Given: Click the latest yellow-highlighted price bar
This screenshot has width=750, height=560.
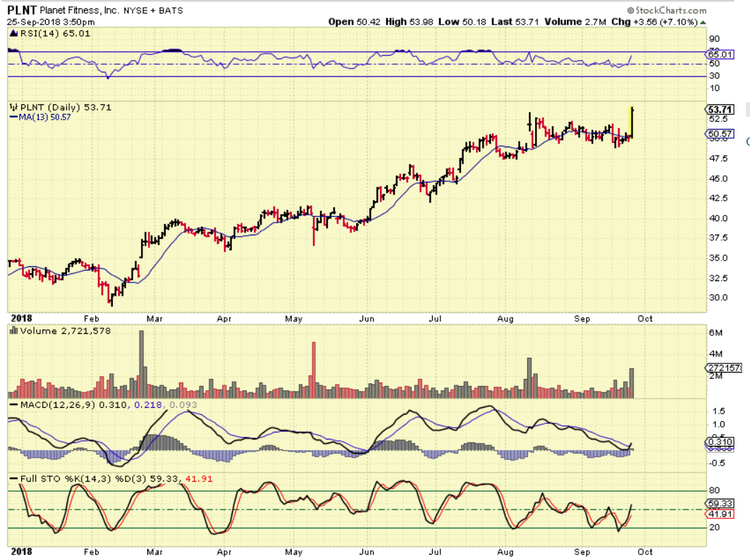Looking at the screenshot, I should (632, 123).
